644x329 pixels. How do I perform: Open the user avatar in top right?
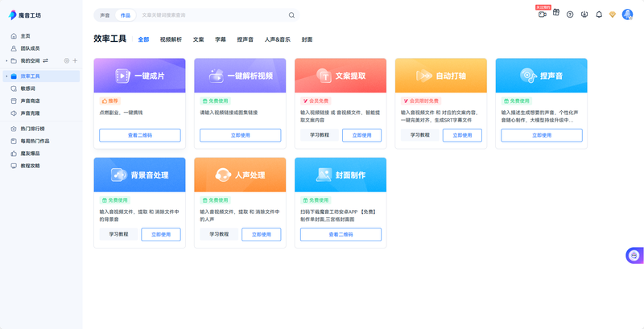pyautogui.click(x=627, y=14)
